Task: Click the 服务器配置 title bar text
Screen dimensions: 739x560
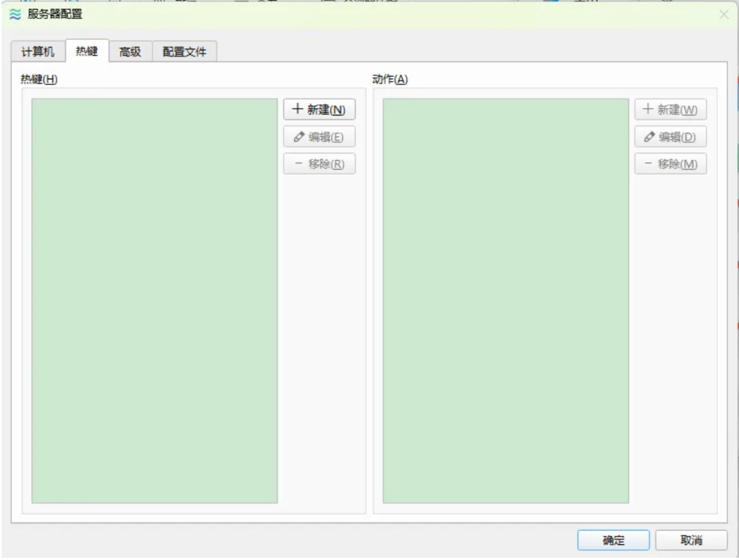Action: point(55,15)
